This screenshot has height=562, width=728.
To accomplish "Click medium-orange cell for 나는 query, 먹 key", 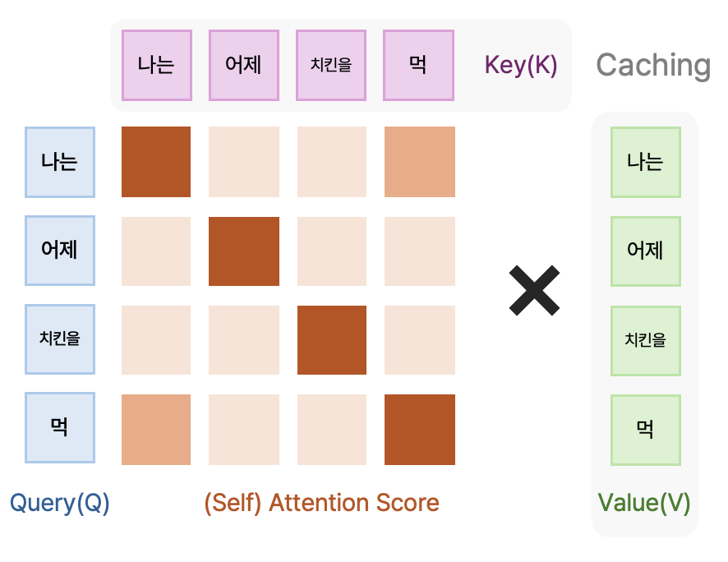I will coord(420,162).
